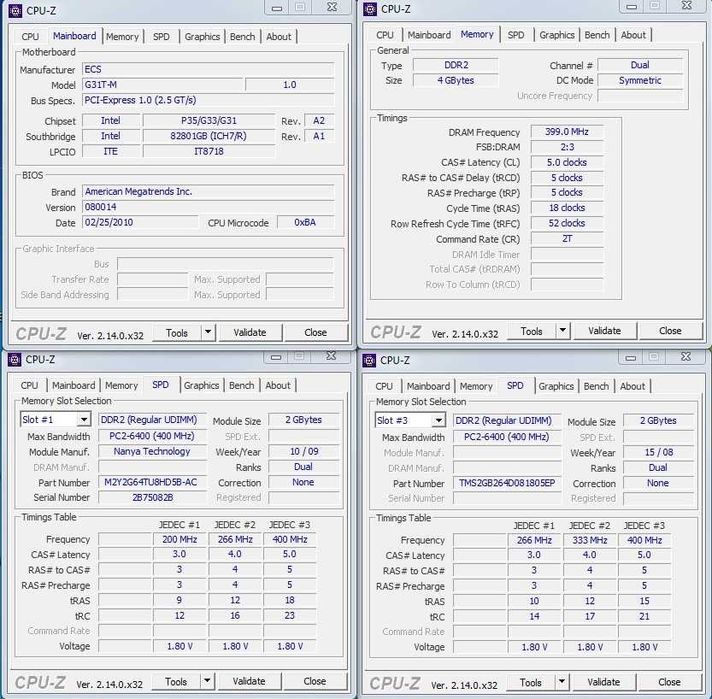Click BIOS date field 02/25/2010
Screen dimensions: 712x699
[x=140, y=222]
